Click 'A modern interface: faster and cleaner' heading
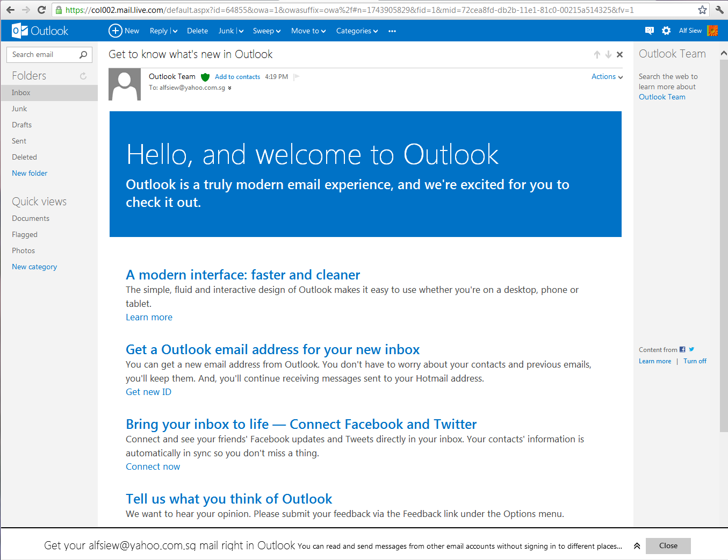Viewport: 728px width, 560px height. [243, 275]
